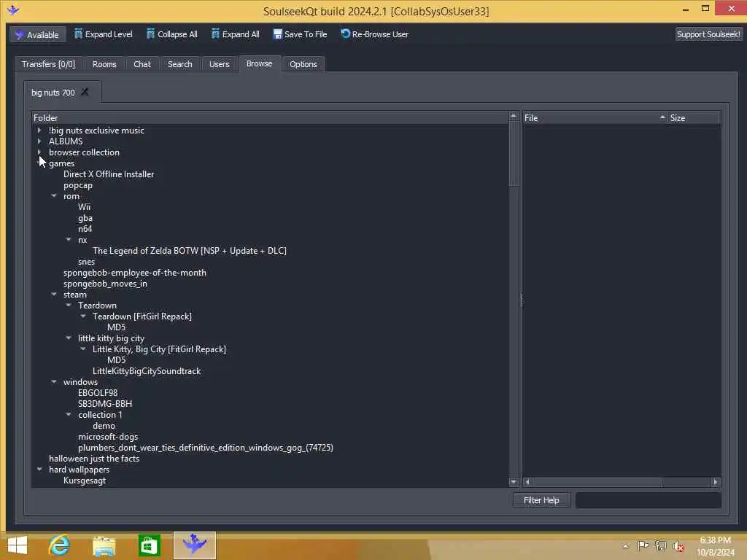
Task: Click the Expand Level toolbar button
Action: (104, 34)
